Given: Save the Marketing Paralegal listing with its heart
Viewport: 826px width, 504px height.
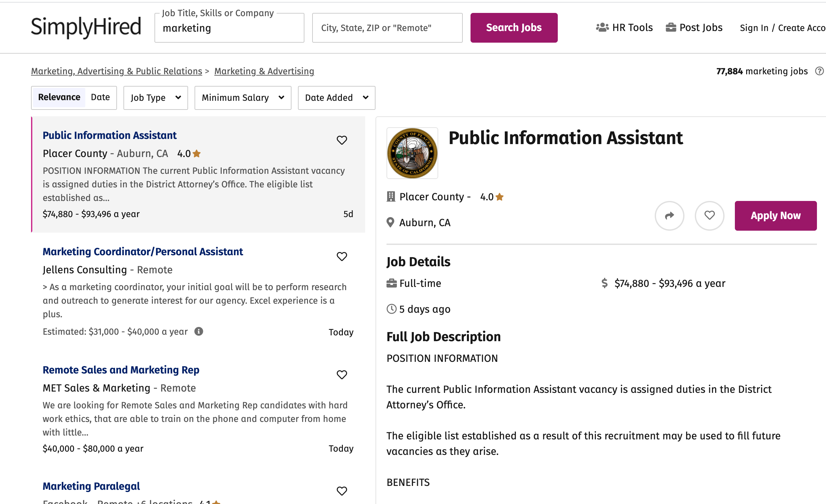Looking at the screenshot, I should [x=342, y=491].
